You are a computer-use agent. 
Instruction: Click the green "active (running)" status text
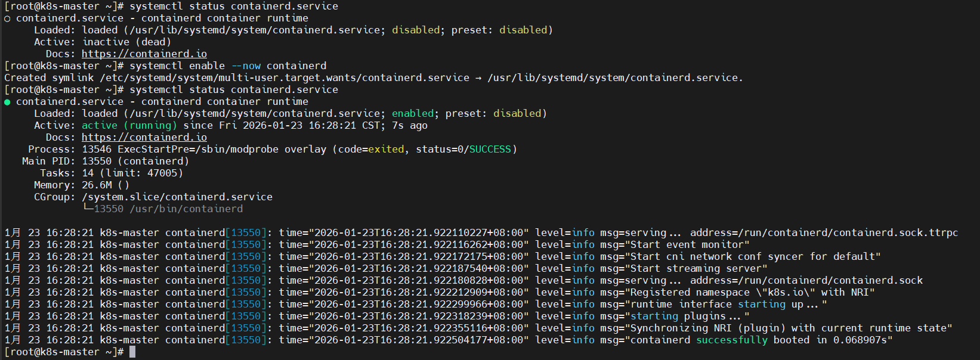point(129,125)
